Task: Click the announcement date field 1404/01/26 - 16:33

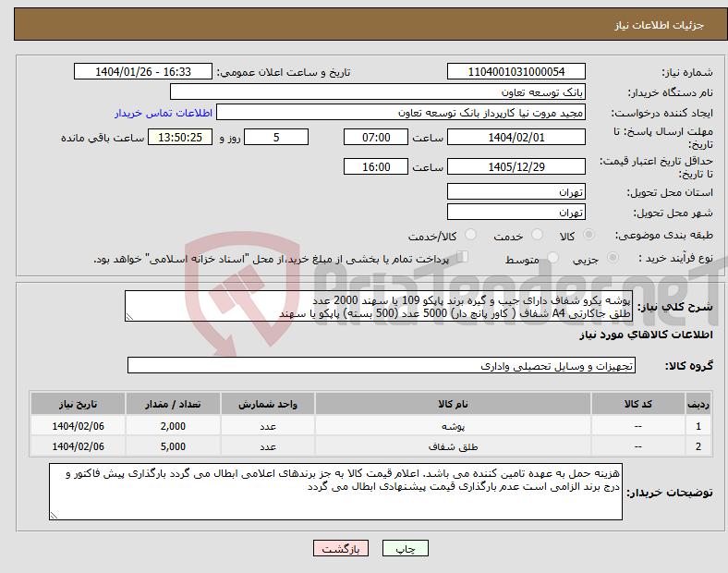Action: point(143,71)
